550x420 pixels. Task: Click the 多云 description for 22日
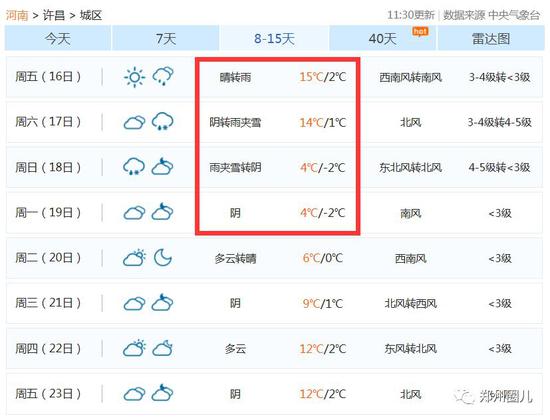235,349
